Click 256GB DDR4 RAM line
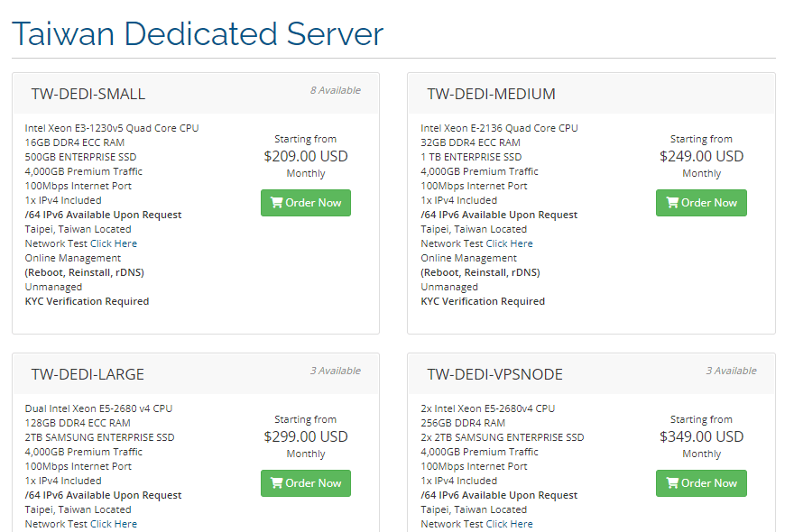Image resolution: width=794 pixels, height=532 pixels. pos(463,423)
